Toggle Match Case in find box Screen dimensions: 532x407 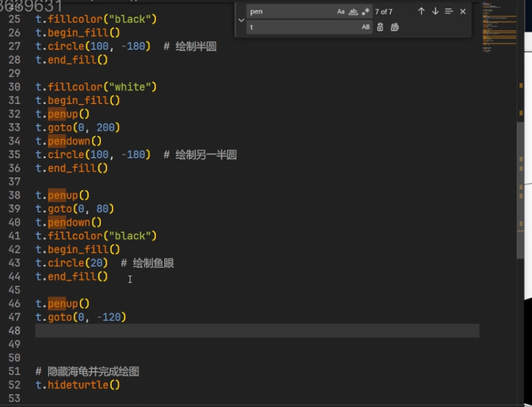pyautogui.click(x=341, y=11)
